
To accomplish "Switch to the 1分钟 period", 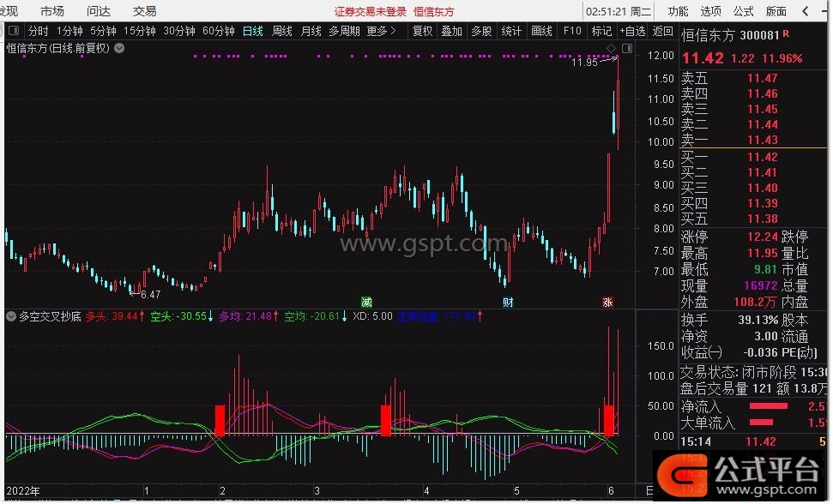I will point(69,32).
